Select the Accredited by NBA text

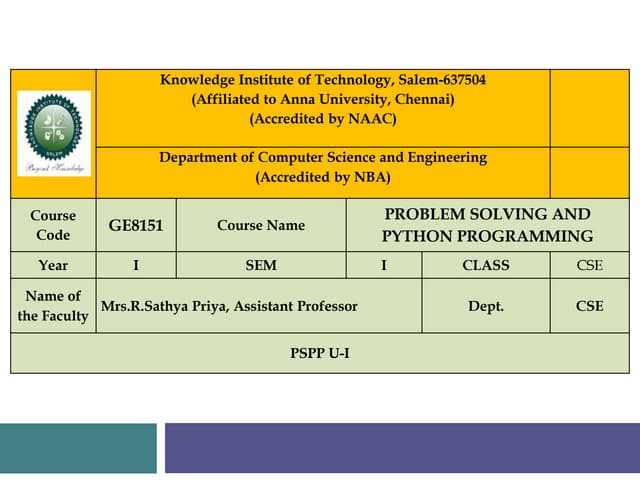click(x=323, y=177)
